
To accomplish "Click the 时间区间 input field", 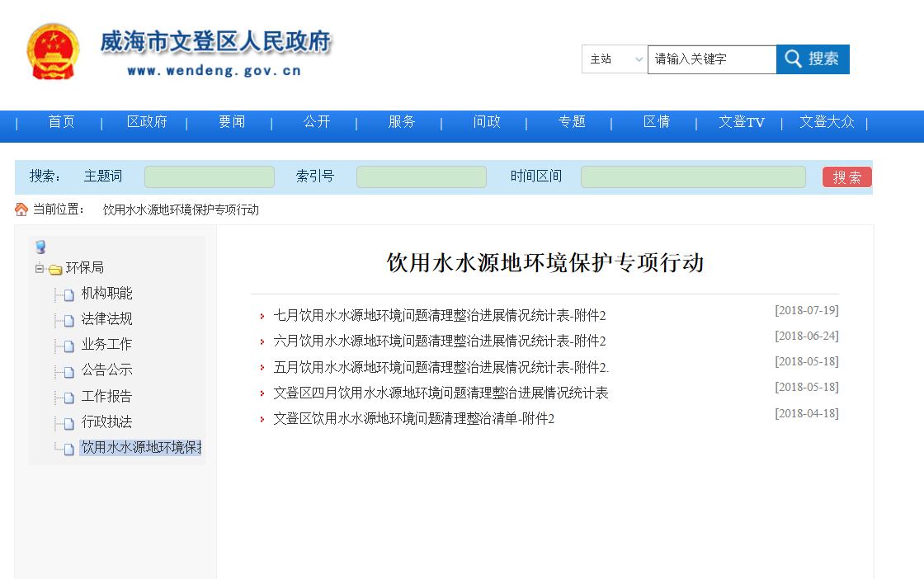I will pyautogui.click(x=693, y=177).
